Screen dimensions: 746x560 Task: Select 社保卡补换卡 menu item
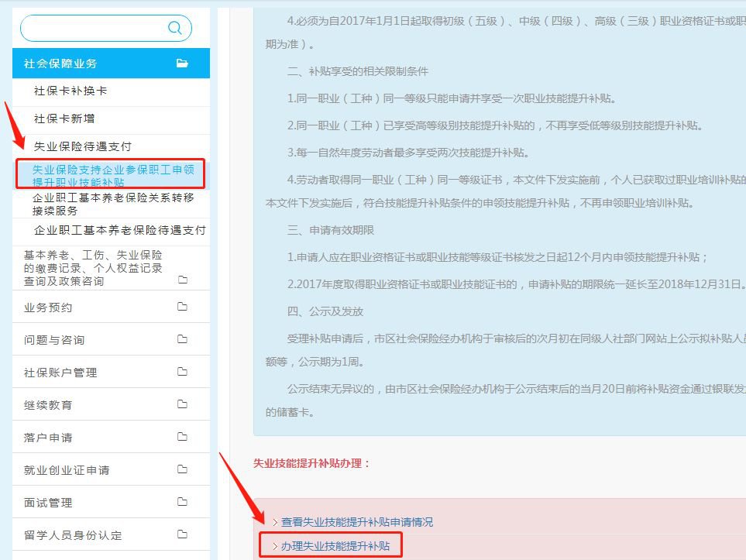click(70, 91)
